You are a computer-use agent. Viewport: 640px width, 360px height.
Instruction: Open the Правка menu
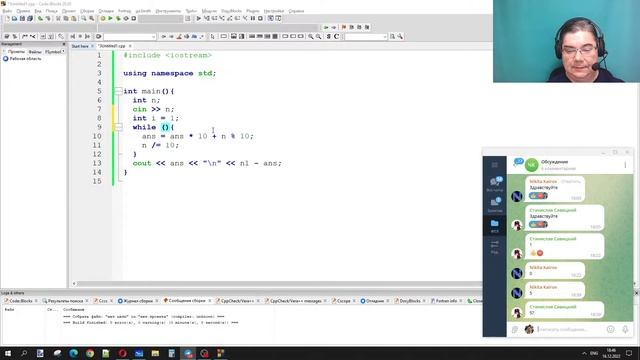pos(23,11)
